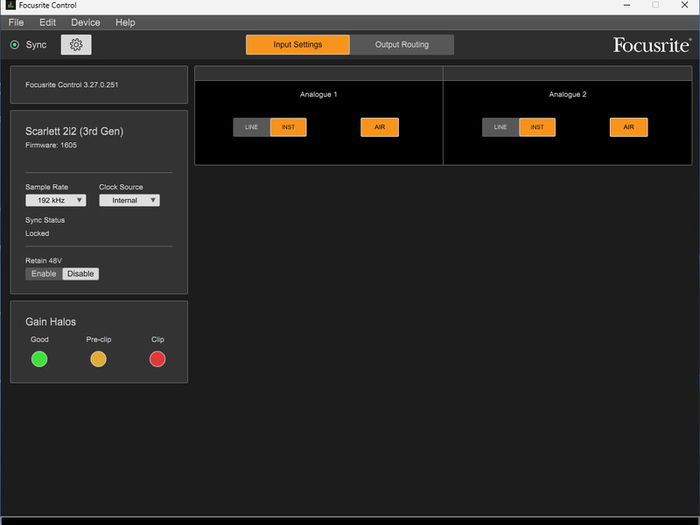Image resolution: width=700 pixels, height=525 pixels.
Task: Pick the Clip gain halo red color
Action: (157, 359)
